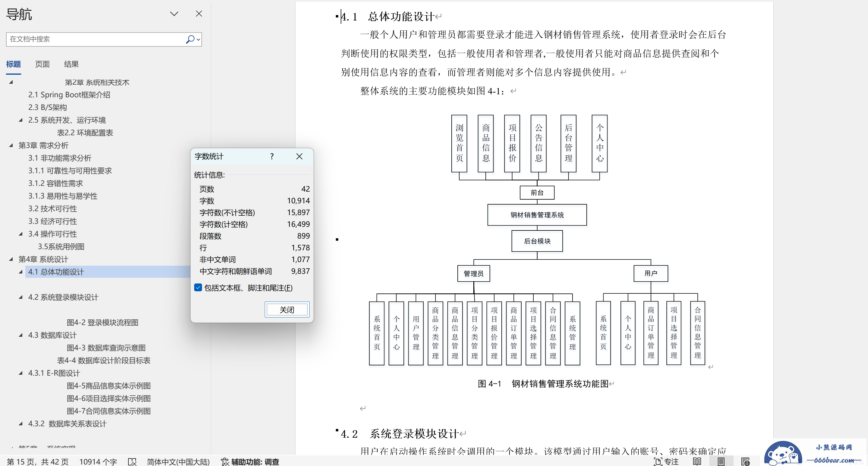868x466 pixels.
Task: Close the 字数统计 dialog with X
Action: [x=299, y=156]
